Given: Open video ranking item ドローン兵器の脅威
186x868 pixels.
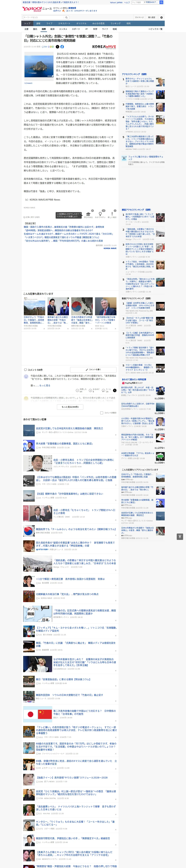Looking at the screenshot, I should coord(139,368).
